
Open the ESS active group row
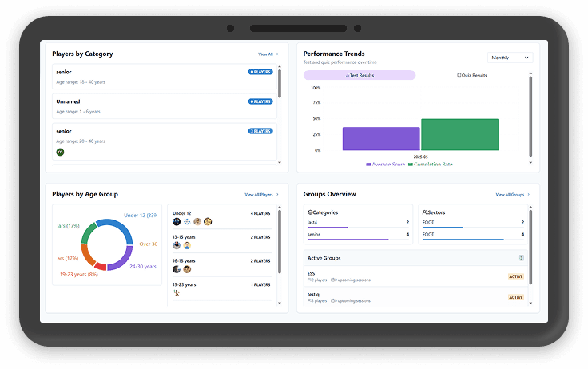tap(415, 276)
